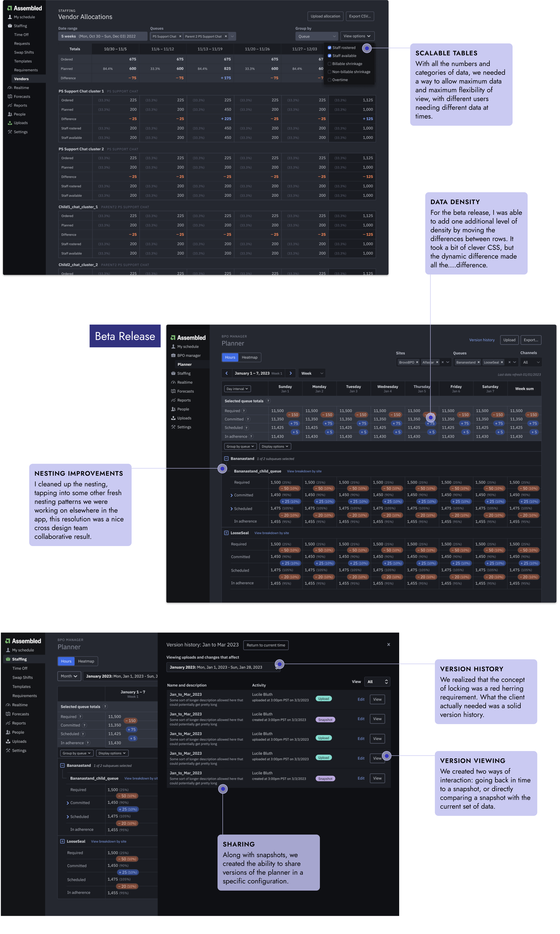Click the BPO manager briefcase icon
This screenshot has height=934, width=560.
click(x=173, y=356)
